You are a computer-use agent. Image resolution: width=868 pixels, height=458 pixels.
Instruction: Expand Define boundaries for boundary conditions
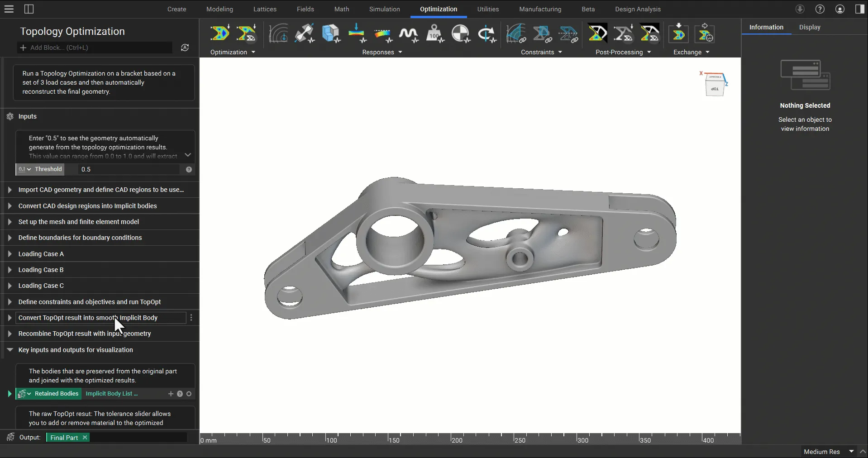(10, 238)
